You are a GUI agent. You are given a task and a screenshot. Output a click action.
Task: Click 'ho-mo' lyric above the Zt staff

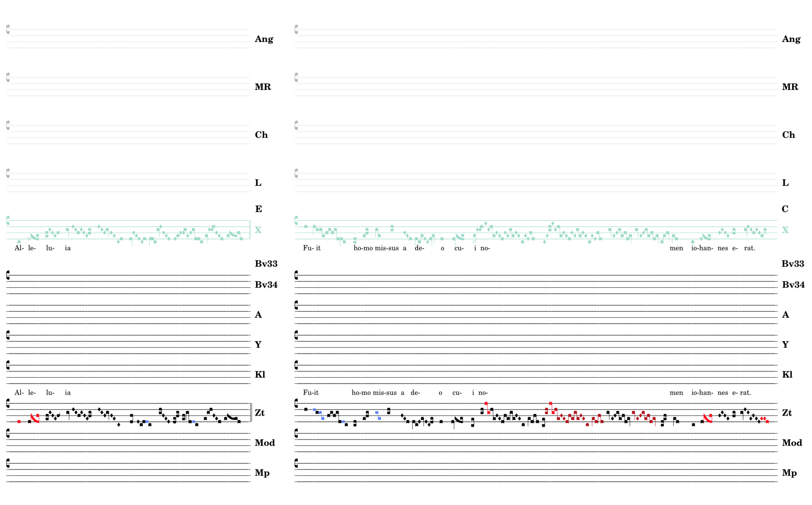tap(361, 392)
